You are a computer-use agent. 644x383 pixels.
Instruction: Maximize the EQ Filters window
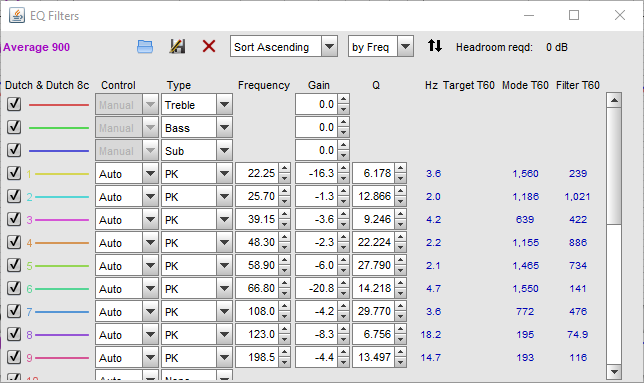(x=574, y=15)
